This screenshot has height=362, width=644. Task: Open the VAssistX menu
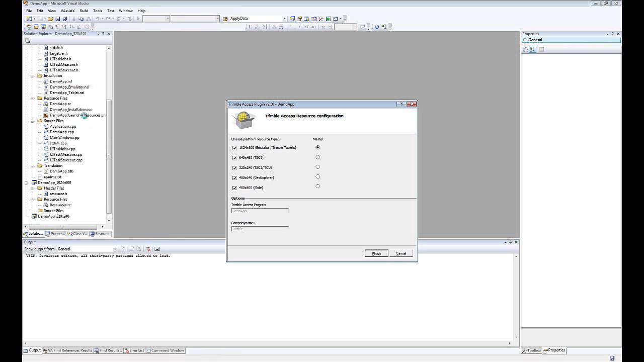67,11
